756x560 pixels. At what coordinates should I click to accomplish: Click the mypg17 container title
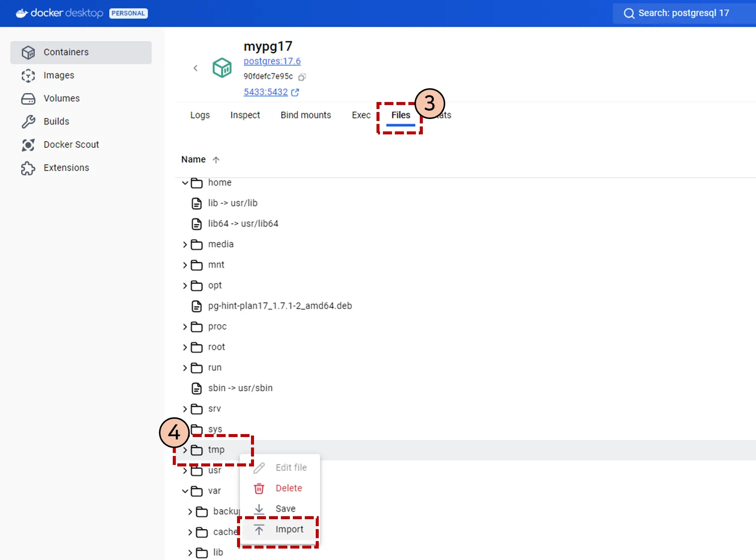(x=268, y=46)
